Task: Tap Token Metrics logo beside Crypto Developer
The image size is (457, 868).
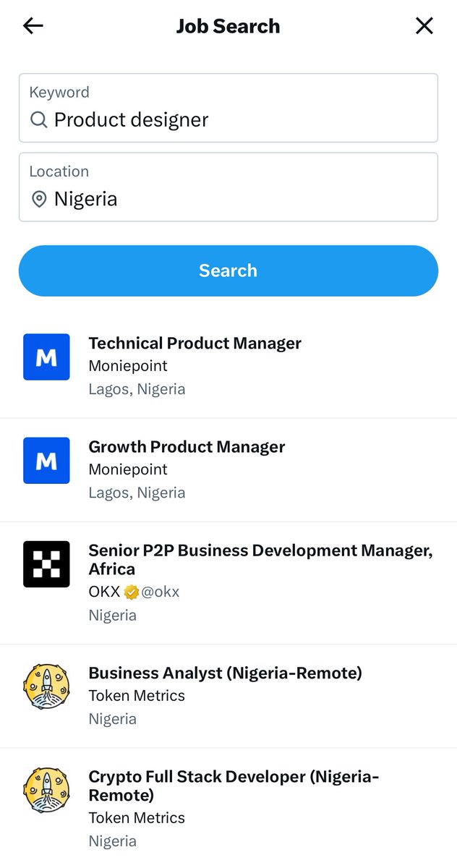Action: pos(46,791)
